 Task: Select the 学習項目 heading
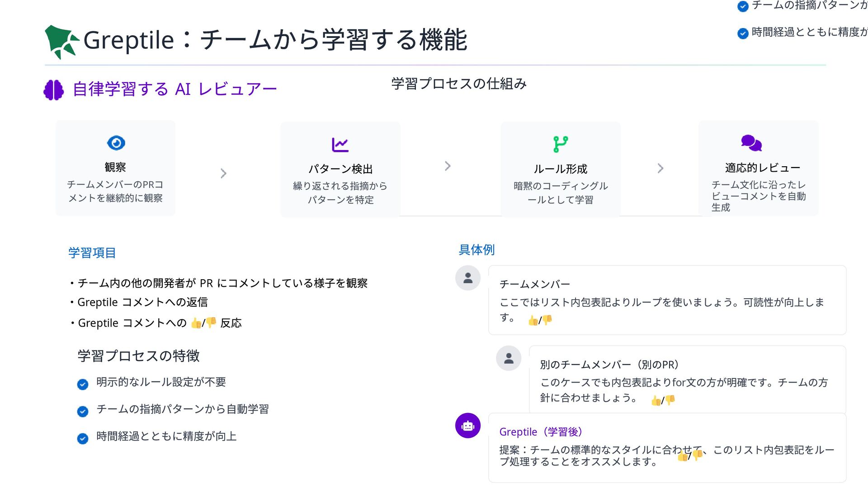(x=92, y=253)
